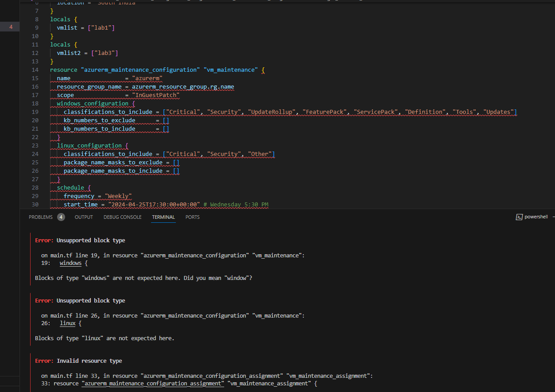Place cursor on vmlist2 = ["lab3"] line
This screenshot has width=555, height=392.
(88, 53)
